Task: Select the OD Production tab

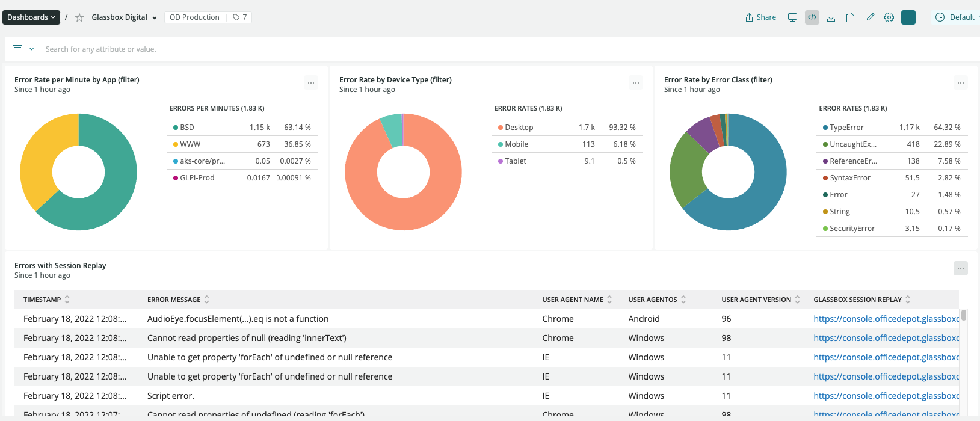Action: (194, 17)
